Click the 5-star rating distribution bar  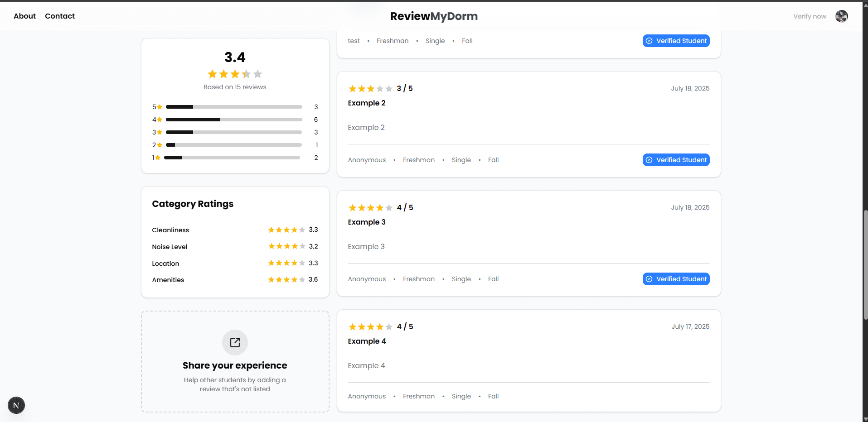(234, 107)
